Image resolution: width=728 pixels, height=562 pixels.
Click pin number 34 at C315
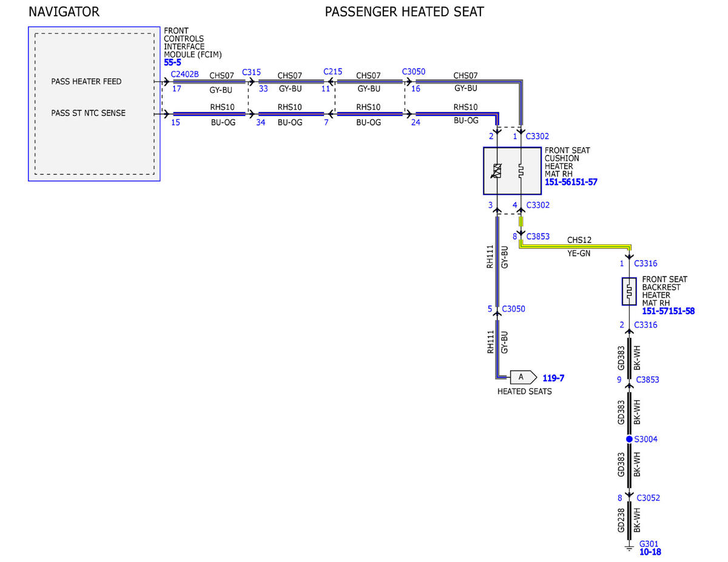[x=261, y=122]
